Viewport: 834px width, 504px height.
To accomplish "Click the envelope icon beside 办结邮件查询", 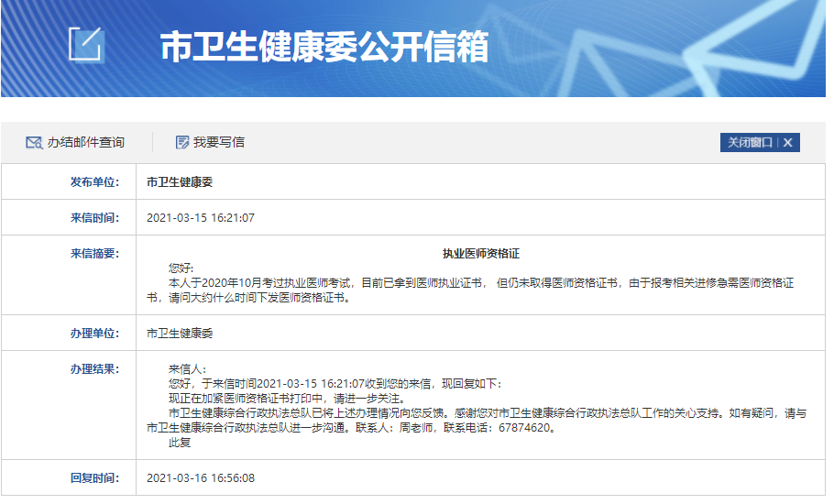I will tap(34, 142).
